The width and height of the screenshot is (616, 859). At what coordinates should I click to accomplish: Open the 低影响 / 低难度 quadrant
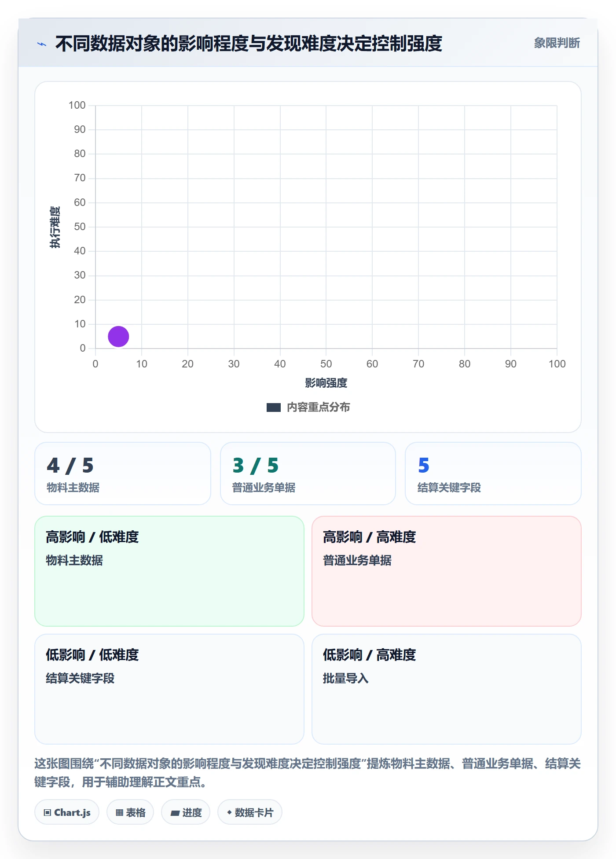click(x=169, y=689)
